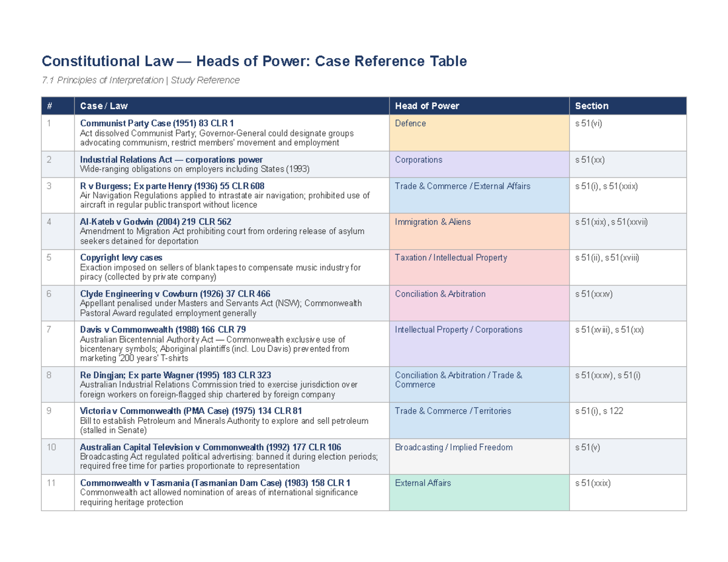Click 'Trade & Commerce / External Affairs' cell
Screen dimensions: 728x562
(x=479, y=195)
